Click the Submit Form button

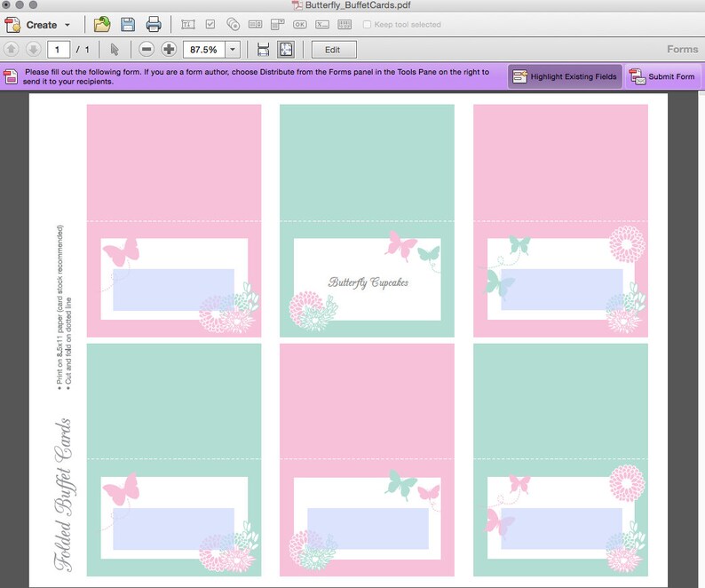[x=662, y=76]
